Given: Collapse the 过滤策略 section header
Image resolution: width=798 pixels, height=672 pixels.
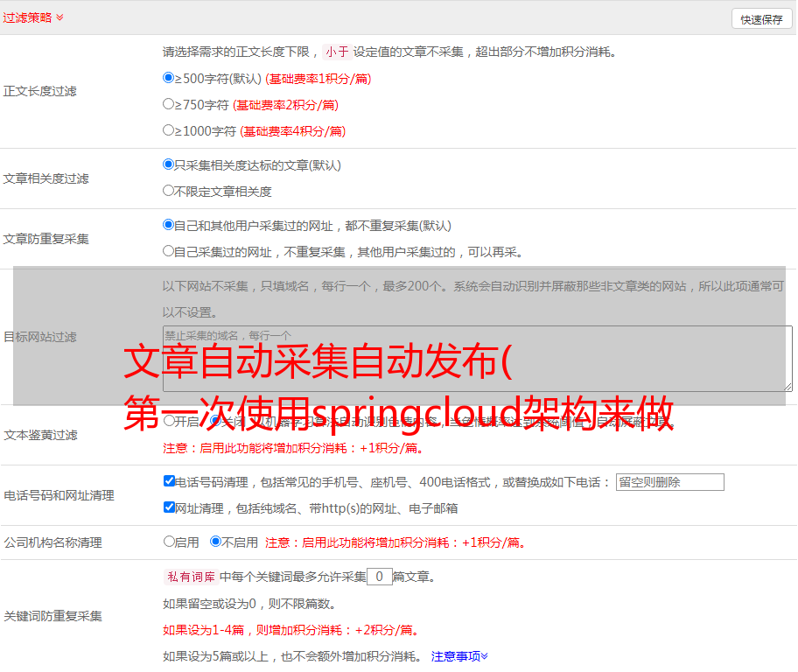Looking at the screenshot, I should pyautogui.click(x=33, y=17).
